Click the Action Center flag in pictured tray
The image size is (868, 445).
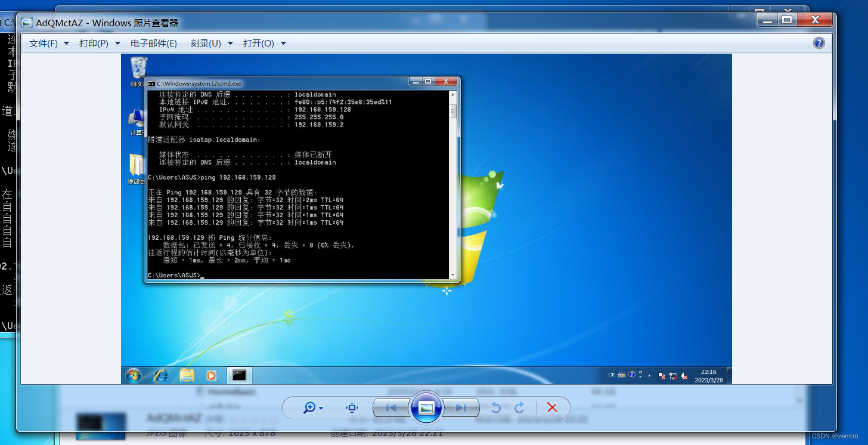662,376
